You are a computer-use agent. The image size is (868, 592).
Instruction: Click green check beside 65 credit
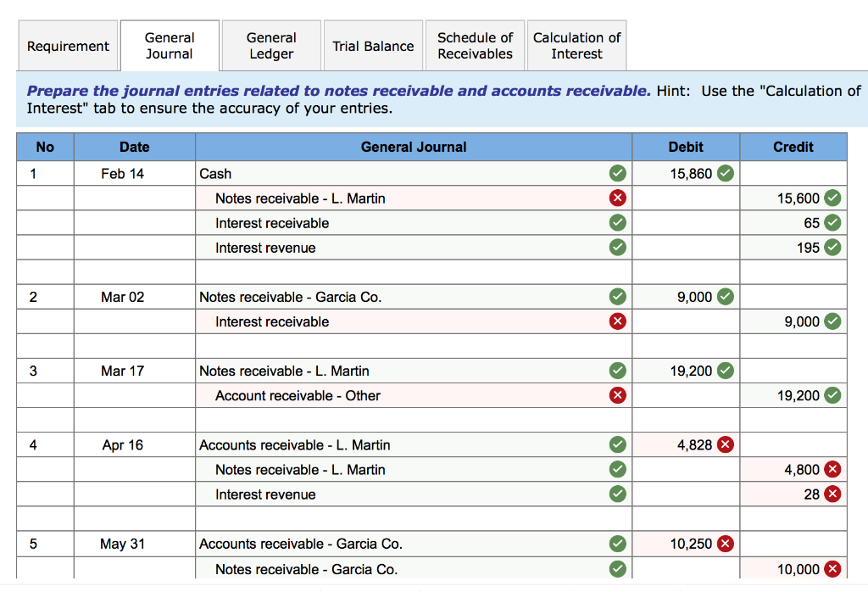pos(832,222)
